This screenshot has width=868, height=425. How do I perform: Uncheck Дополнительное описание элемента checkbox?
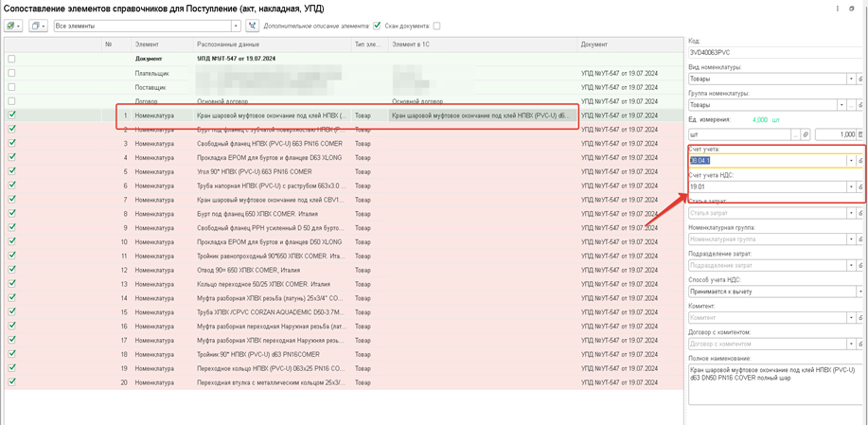(377, 26)
